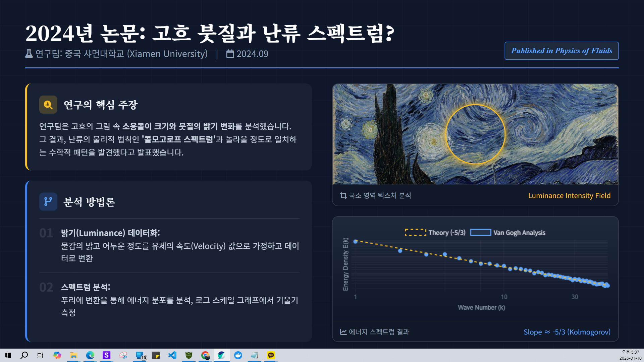Open Visual Studio Code from taskbar

tap(172, 355)
